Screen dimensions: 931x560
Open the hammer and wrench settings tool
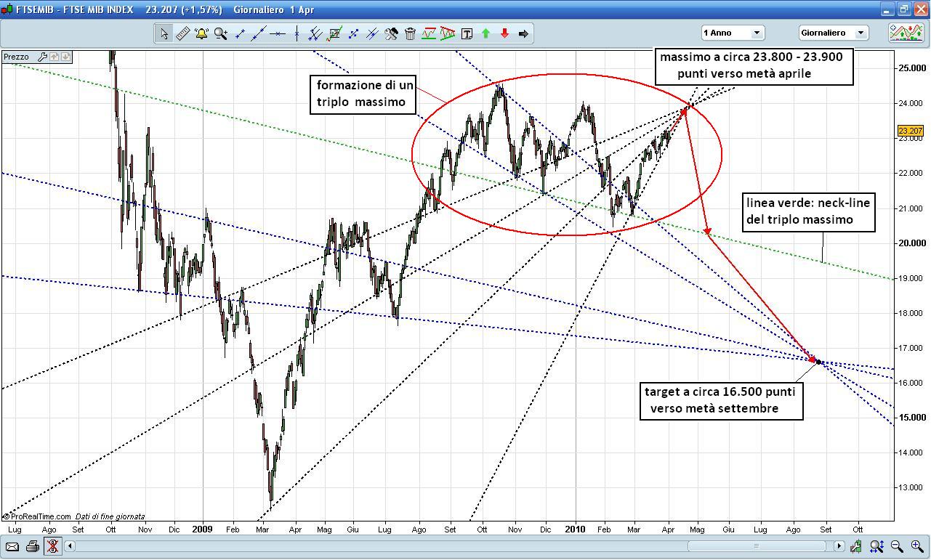(391, 33)
